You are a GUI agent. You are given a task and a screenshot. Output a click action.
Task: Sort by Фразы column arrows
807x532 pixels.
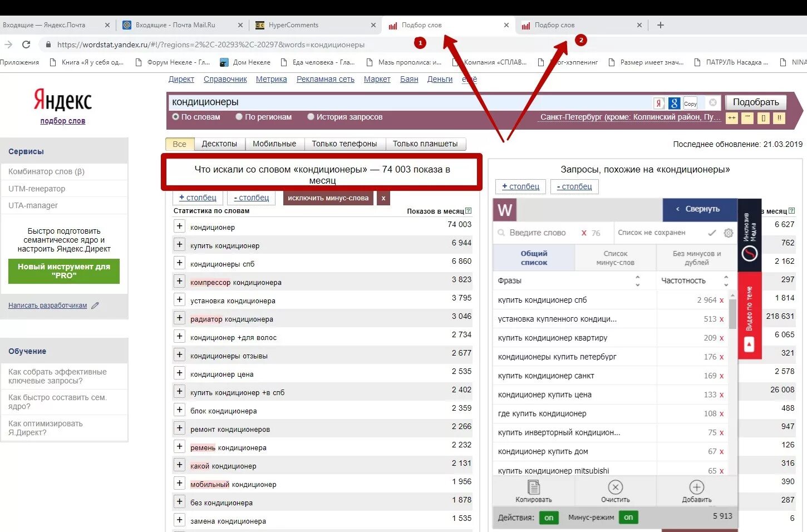[x=638, y=281]
